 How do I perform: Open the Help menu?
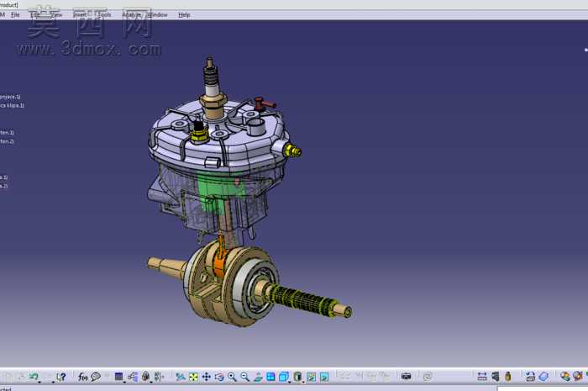[x=184, y=14]
